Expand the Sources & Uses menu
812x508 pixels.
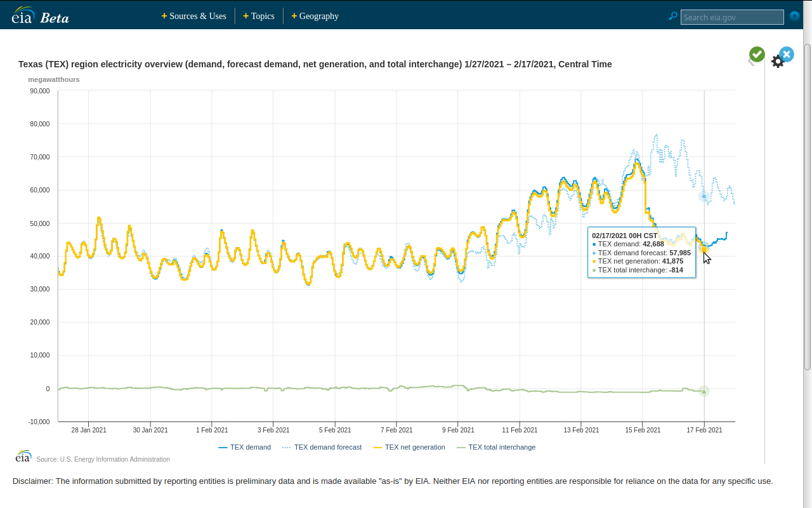[194, 16]
